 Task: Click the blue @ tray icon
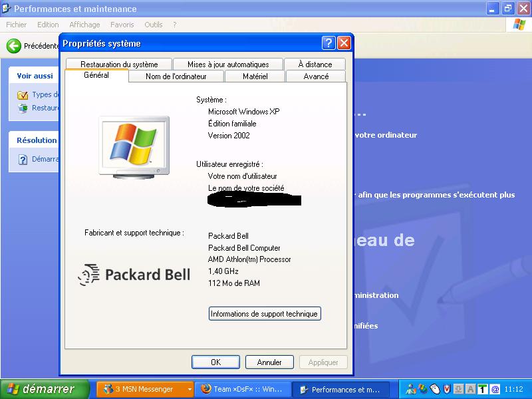495,389
